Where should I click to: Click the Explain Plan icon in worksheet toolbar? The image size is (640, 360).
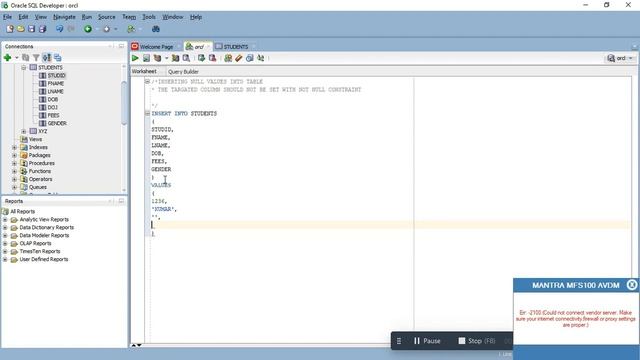click(157, 58)
